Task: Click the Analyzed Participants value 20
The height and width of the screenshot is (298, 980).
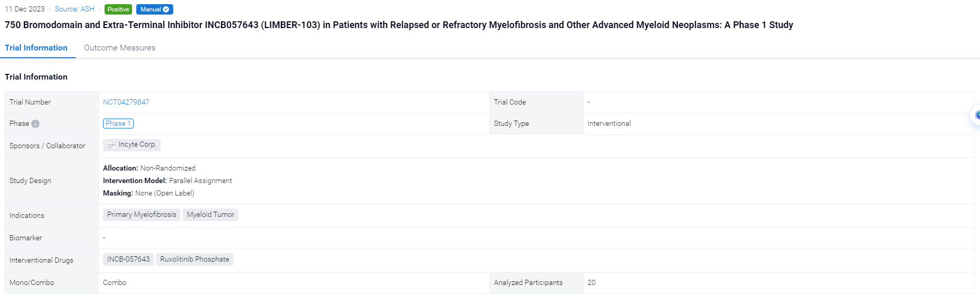Action: tap(591, 282)
